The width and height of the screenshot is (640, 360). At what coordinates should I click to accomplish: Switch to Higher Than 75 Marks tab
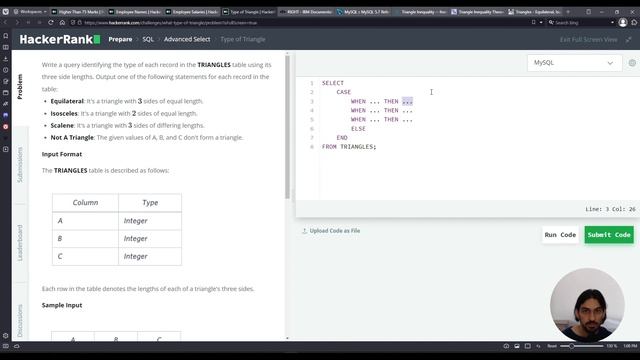[x=78, y=12]
